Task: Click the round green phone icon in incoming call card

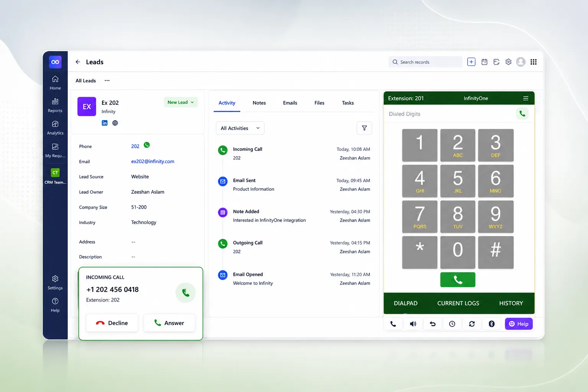Action: coord(186,293)
